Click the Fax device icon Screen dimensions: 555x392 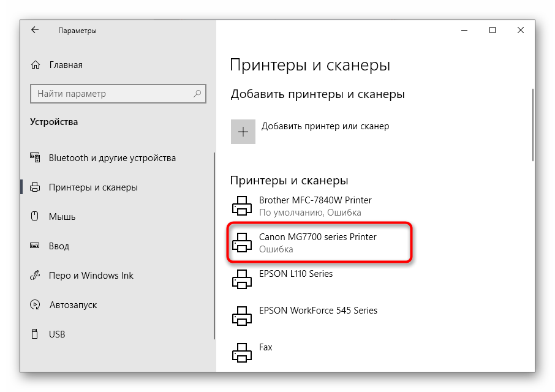[x=242, y=353]
